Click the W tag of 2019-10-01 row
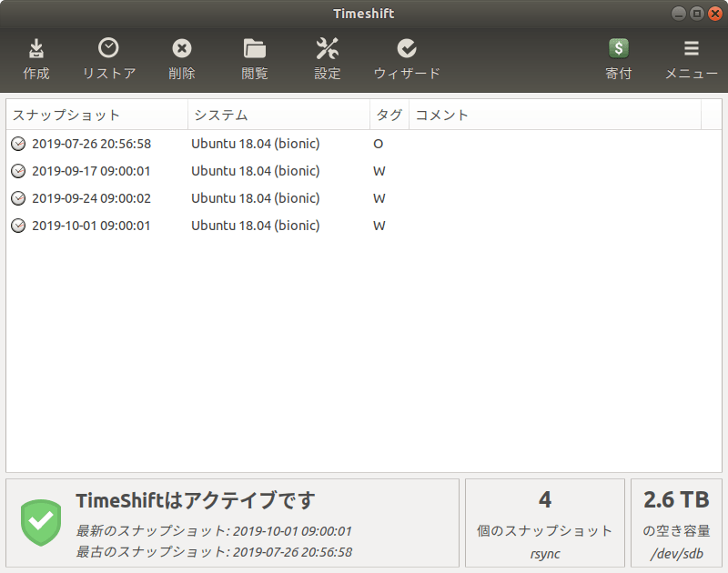 pyautogui.click(x=379, y=226)
